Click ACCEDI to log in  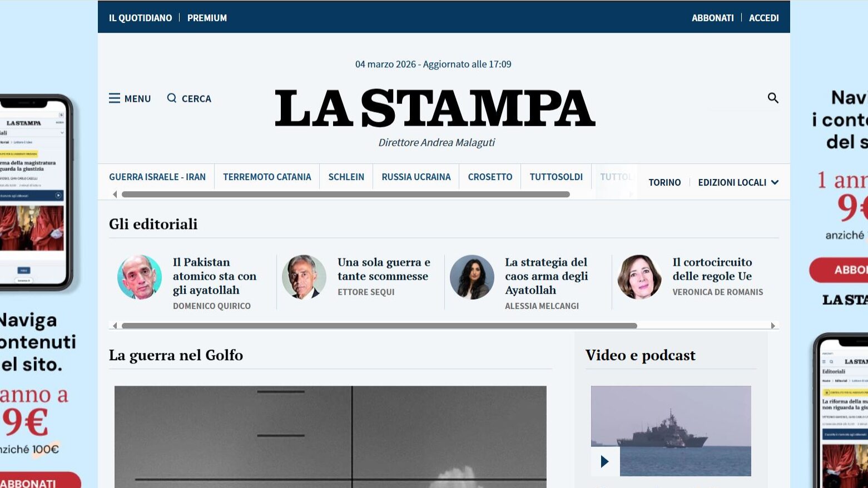(x=763, y=18)
